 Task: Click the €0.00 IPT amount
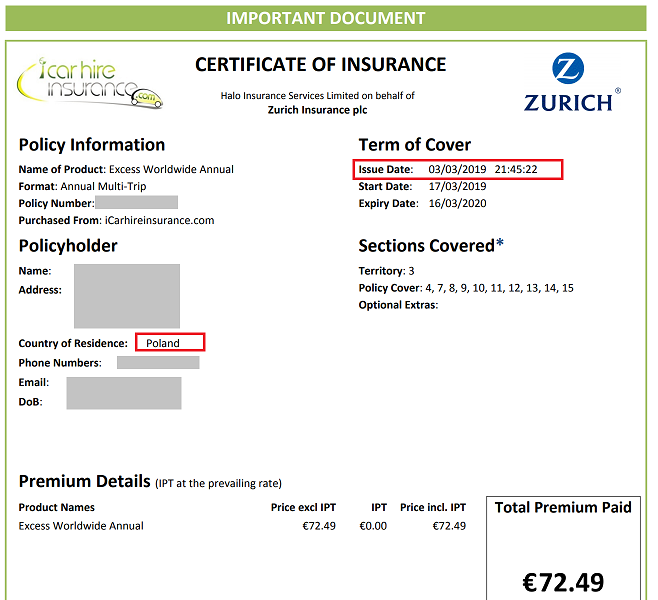pyautogui.click(x=373, y=526)
